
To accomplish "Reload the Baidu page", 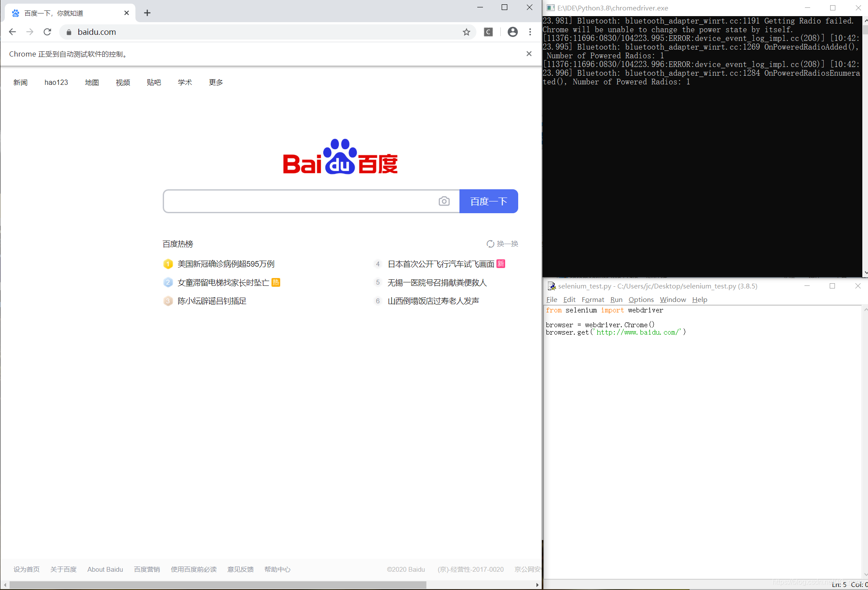I will [x=47, y=32].
